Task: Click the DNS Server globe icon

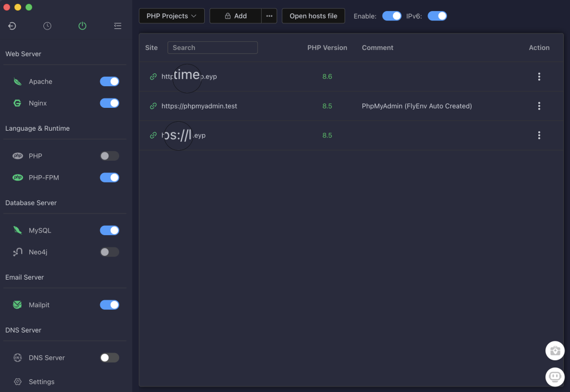Action: [17, 358]
